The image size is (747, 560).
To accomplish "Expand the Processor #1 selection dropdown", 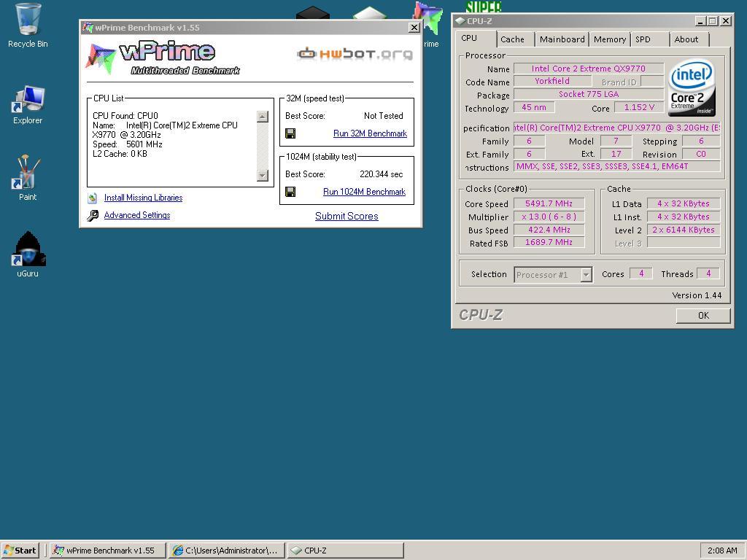I will coord(587,275).
